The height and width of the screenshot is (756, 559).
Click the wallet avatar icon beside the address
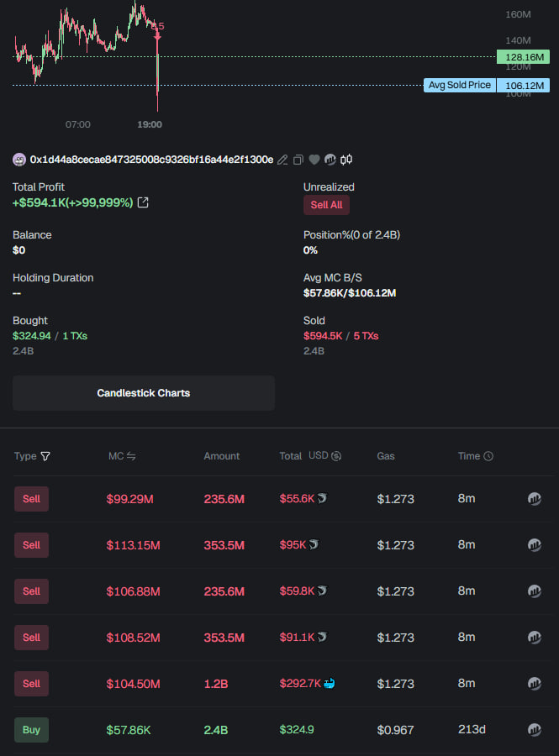point(19,160)
